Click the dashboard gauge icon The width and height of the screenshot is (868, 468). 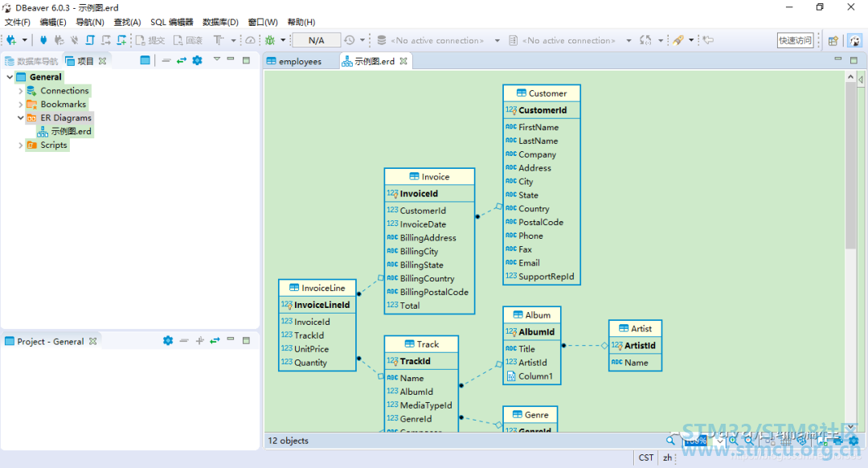pos(250,40)
